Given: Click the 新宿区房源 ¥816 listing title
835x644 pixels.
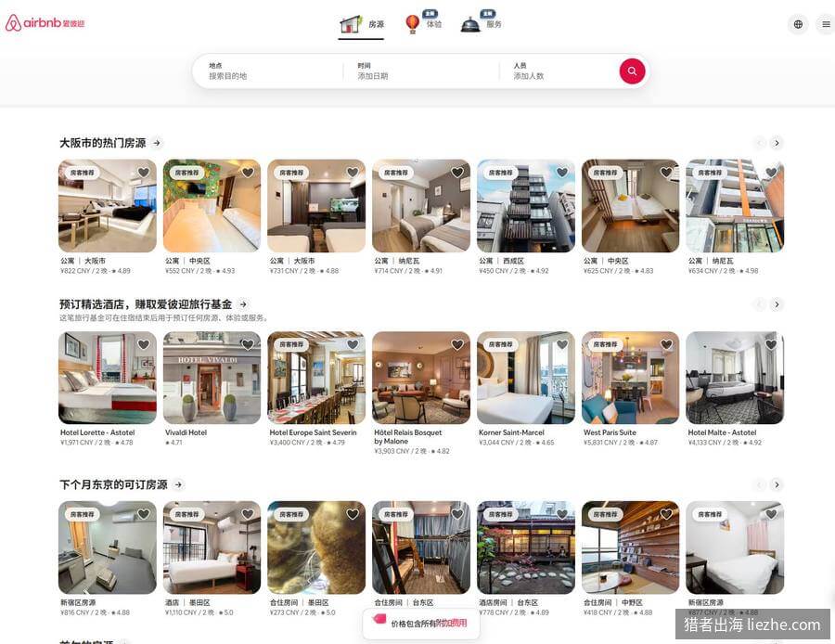Looking at the screenshot, I should pos(78,602).
